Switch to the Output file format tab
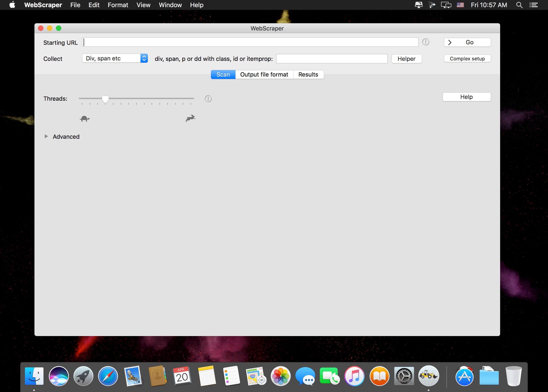This screenshot has height=392, width=548. (x=264, y=75)
